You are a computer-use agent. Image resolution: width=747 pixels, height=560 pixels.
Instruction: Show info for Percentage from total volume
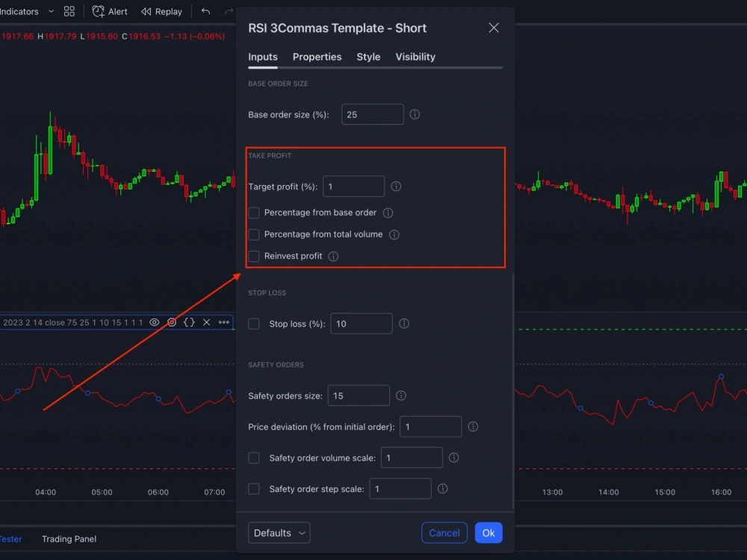tap(394, 234)
